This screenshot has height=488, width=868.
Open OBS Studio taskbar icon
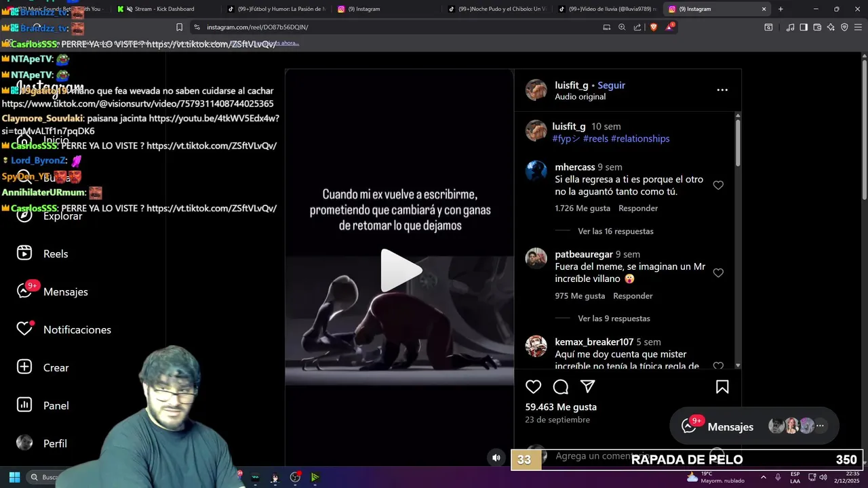coord(295,477)
